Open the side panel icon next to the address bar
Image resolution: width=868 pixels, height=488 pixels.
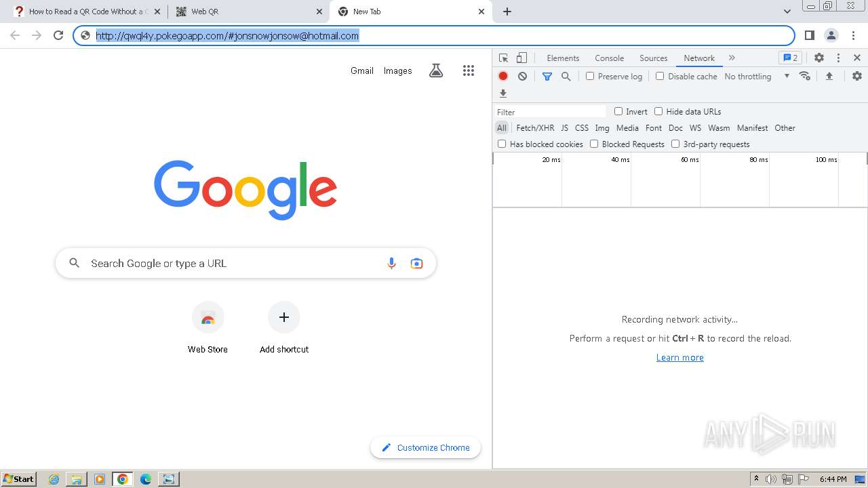pos(809,35)
